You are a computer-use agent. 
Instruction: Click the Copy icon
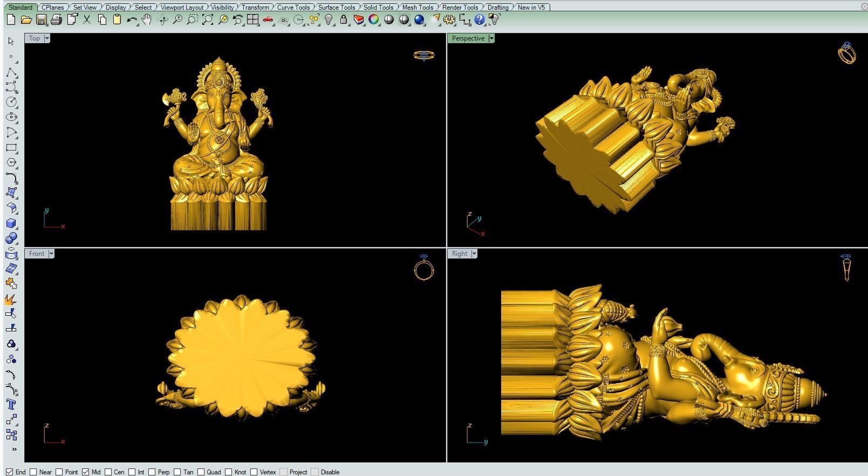[102, 19]
